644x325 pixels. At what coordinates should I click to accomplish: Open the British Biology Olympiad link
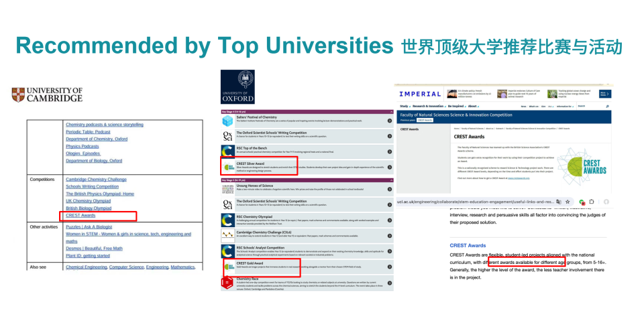click(x=89, y=208)
